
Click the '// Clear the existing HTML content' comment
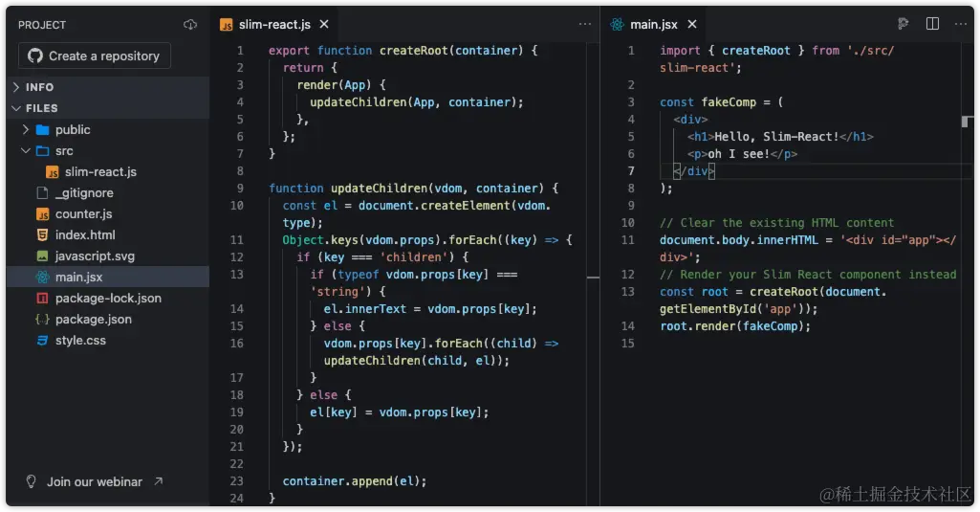(777, 223)
